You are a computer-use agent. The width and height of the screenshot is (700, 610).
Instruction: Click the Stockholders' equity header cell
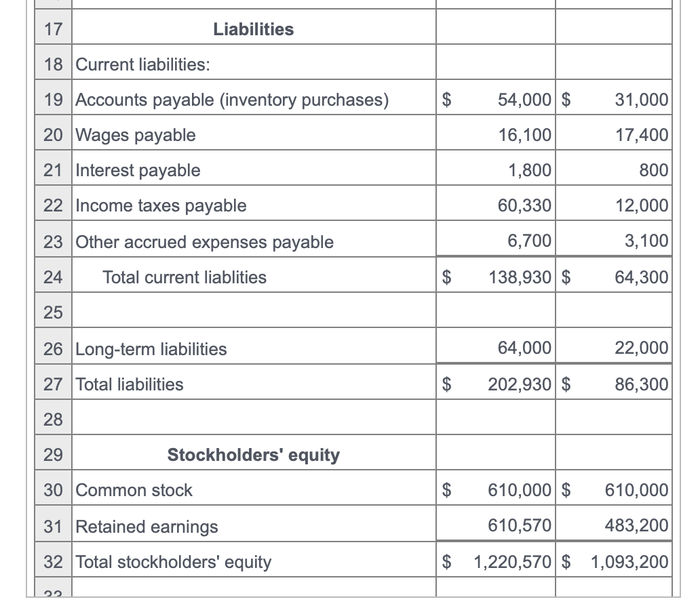pyautogui.click(x=253, y=455)
